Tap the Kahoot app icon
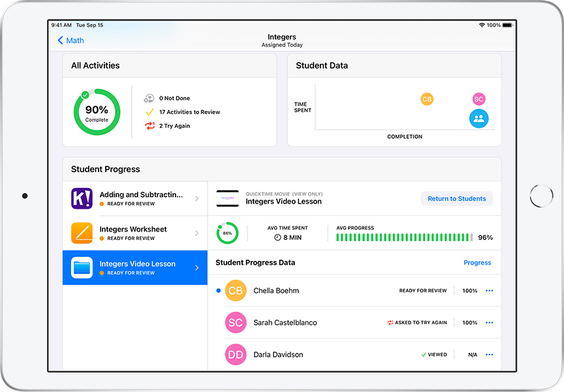Screen dimensions: 564x392 coord(82,198)
